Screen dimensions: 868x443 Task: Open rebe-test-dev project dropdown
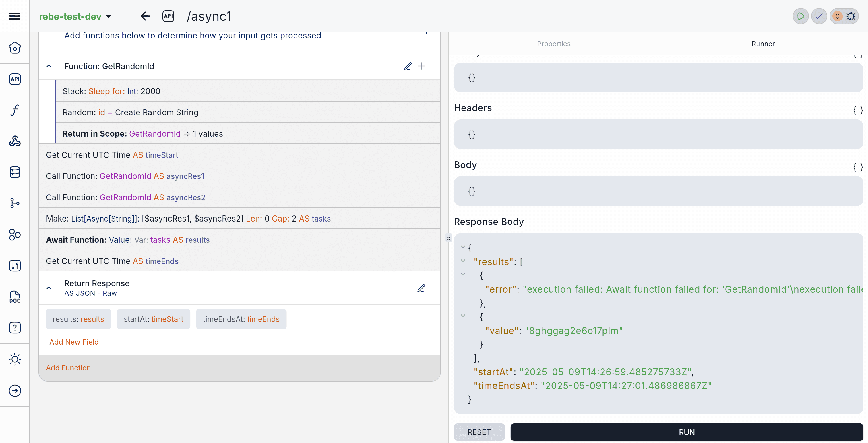coord(75,16)
